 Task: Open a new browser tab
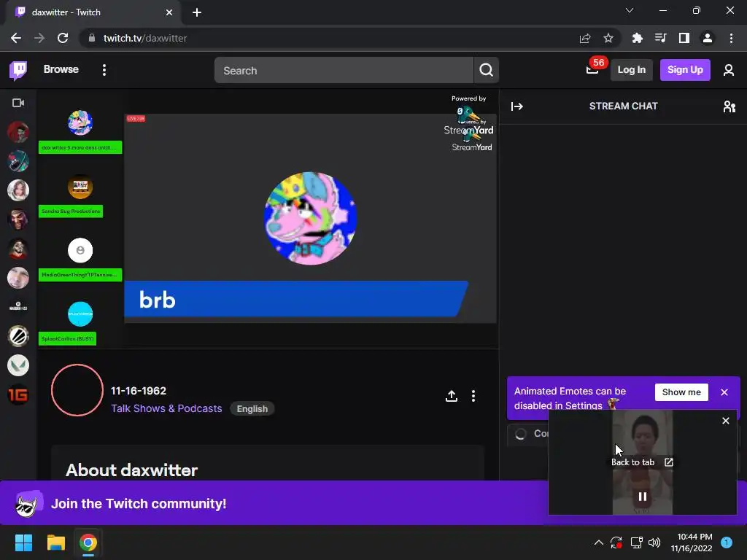[197, 12]
